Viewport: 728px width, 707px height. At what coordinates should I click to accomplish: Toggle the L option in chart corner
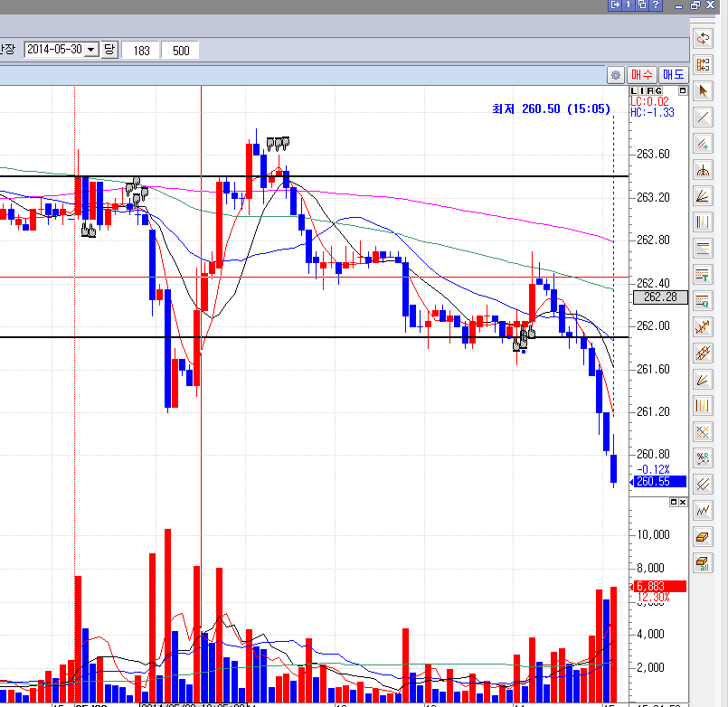634,91
